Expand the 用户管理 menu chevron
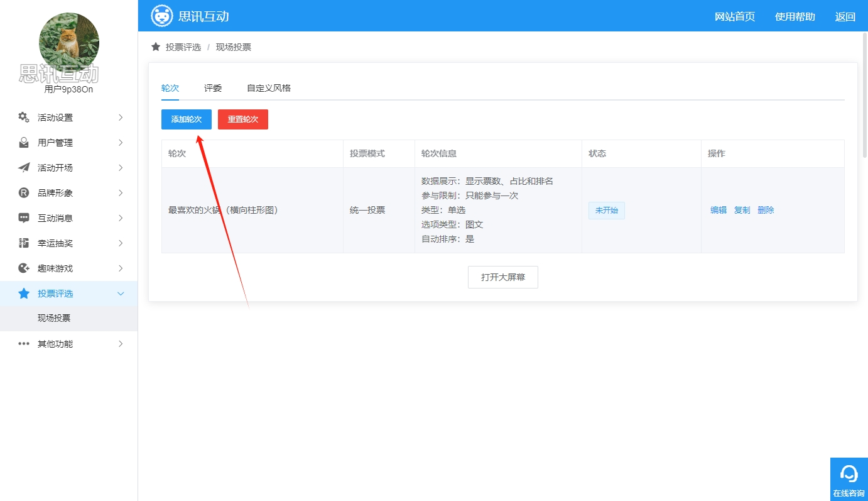Screen dimensions: 868x501 point(121,143)
